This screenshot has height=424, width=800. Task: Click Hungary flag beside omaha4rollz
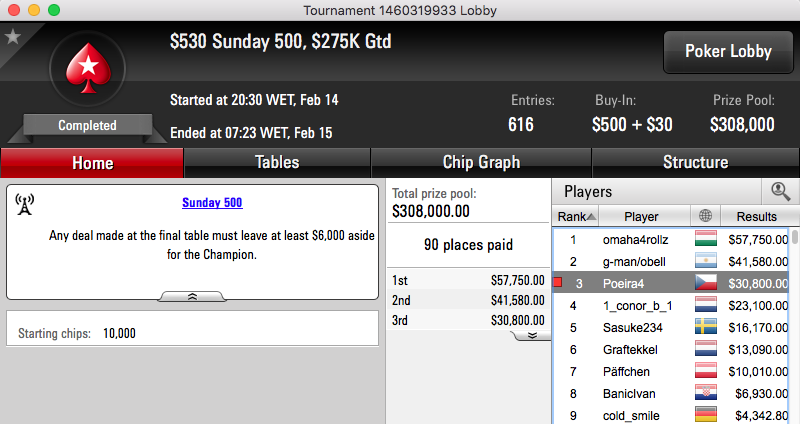(706, 239)
